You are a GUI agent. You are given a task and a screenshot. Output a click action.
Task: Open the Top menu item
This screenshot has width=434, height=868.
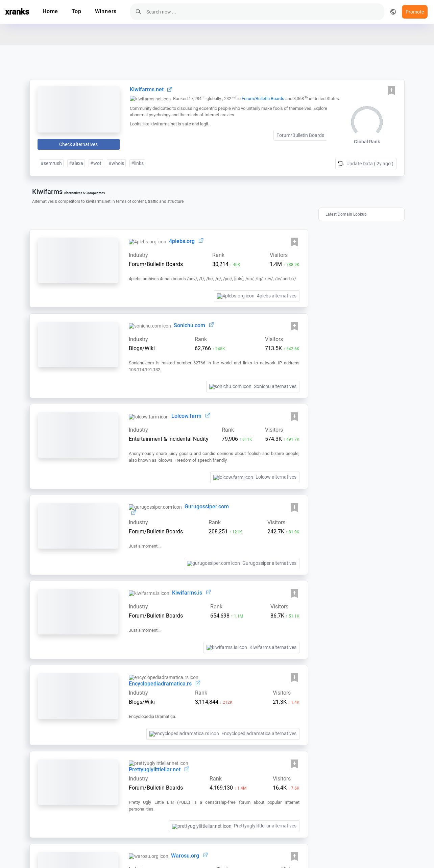(x=76, y=11)
